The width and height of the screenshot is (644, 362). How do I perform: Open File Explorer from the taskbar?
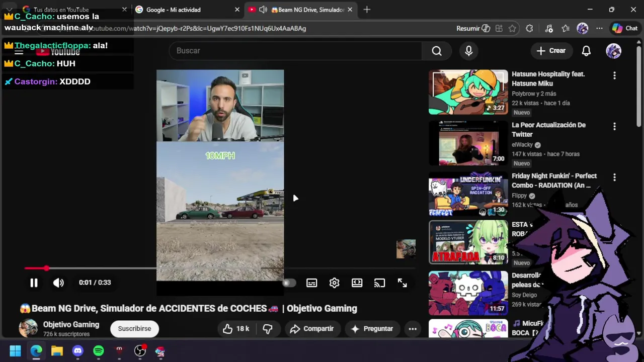(x=57, y=351)
